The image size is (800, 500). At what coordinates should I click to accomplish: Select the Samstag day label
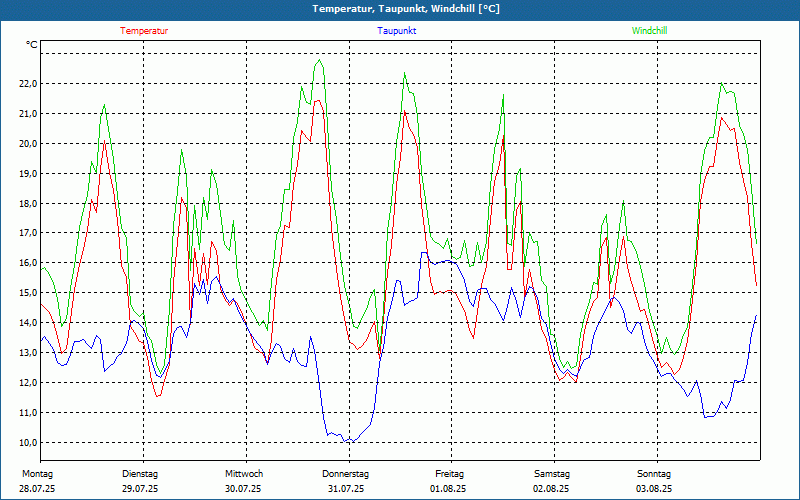(x=551, y=473)
